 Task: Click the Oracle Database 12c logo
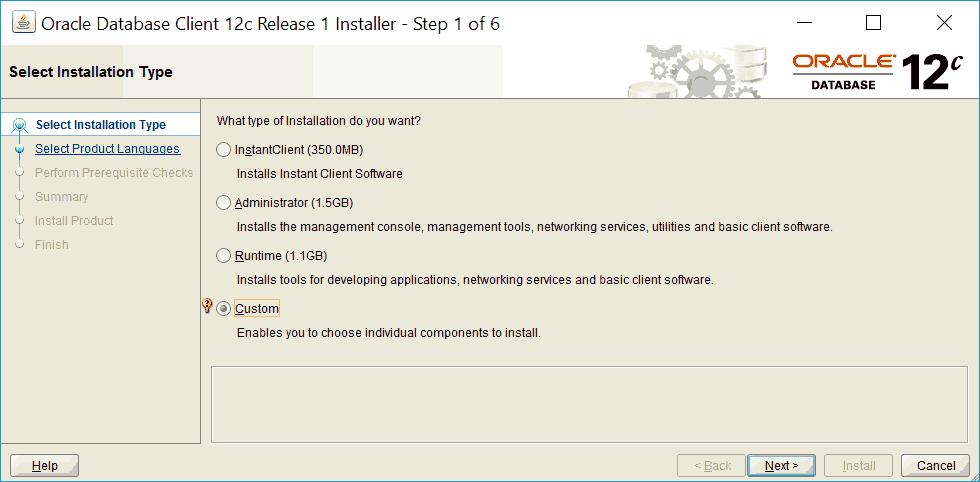[x=878, y=71]
